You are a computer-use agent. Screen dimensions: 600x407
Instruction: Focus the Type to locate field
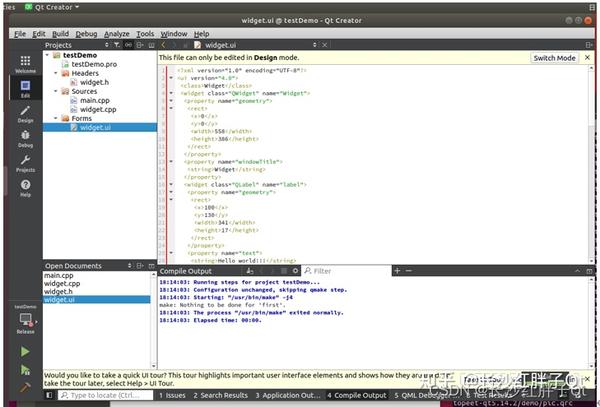pos(106,395)
